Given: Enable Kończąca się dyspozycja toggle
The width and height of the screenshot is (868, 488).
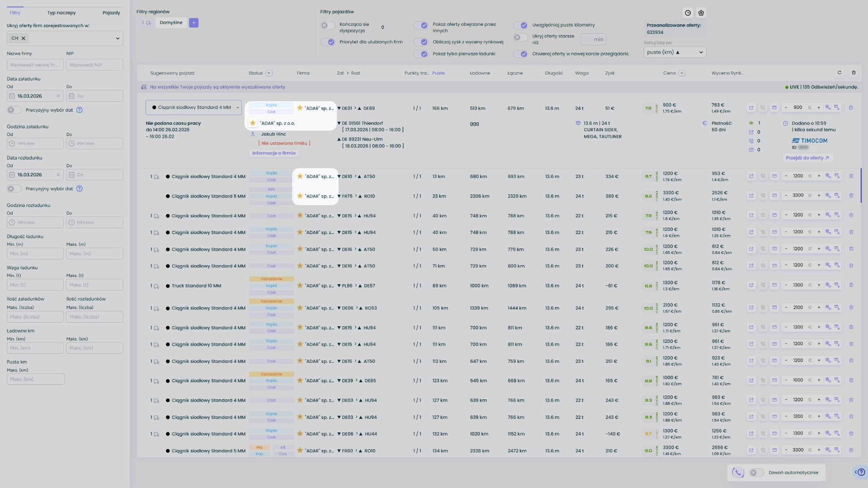Looking at the screenshot, I should 328,26.
